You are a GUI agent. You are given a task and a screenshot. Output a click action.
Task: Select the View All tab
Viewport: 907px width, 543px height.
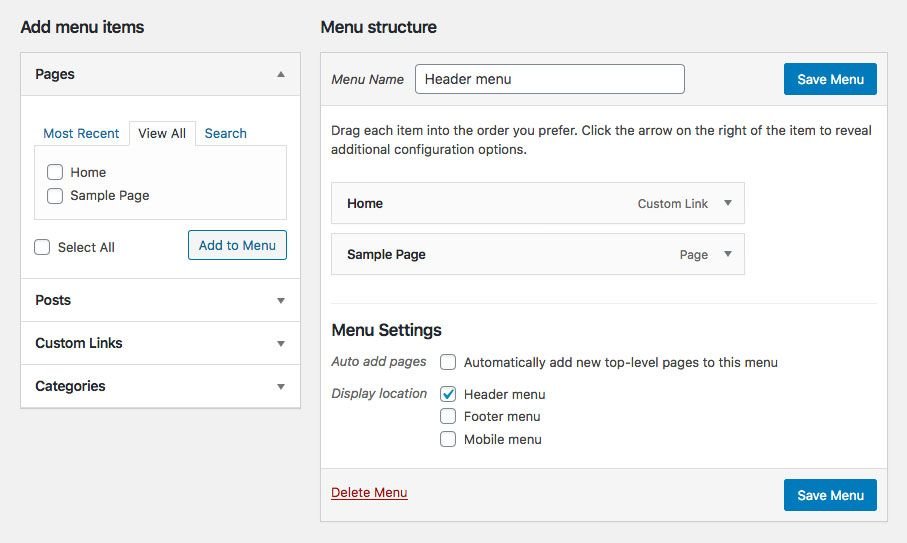[162, 134]
